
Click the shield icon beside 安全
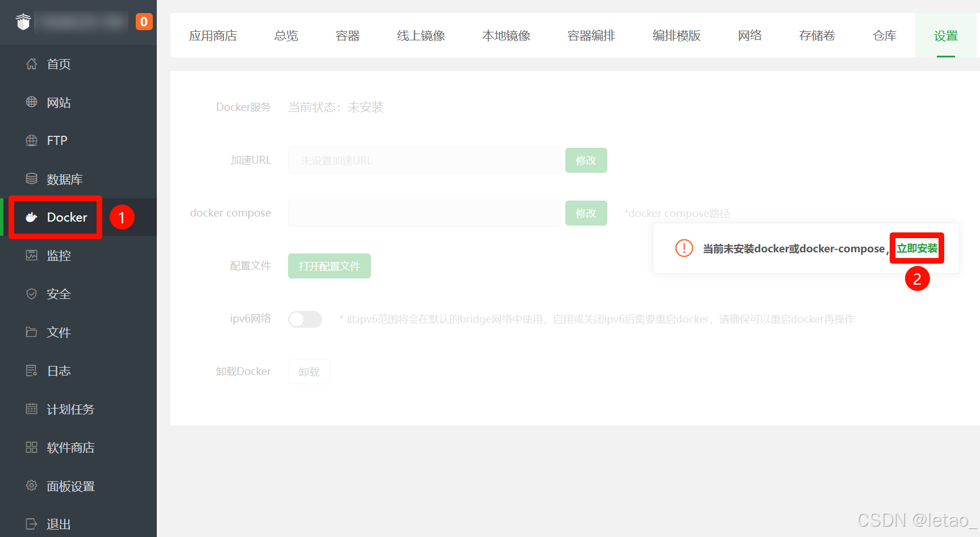point(32,294)
